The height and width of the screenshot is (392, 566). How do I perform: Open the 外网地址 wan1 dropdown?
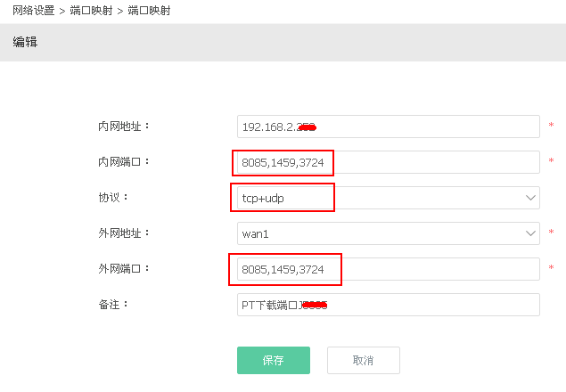click(x=389, y=233)
